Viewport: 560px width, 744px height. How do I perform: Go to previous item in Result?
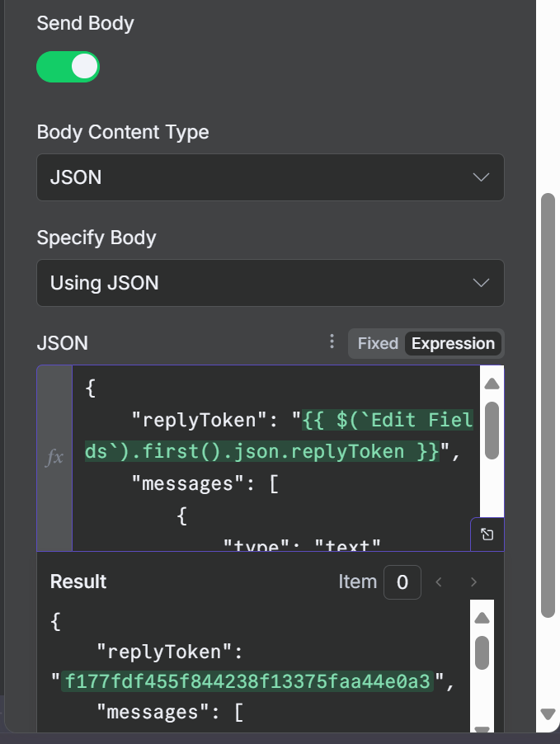439,582
